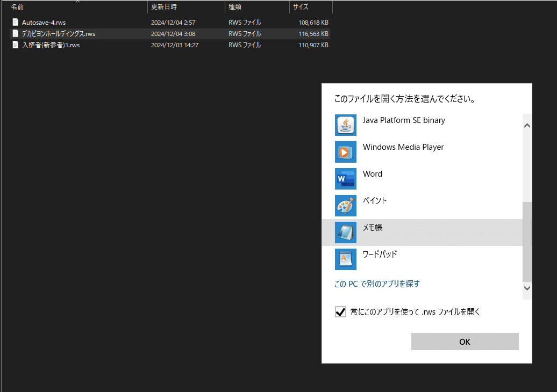Image resolution: width=557 pixels, height=392 pixels.
Task: Choose the Word label in app list
Action: click(372, 174)
